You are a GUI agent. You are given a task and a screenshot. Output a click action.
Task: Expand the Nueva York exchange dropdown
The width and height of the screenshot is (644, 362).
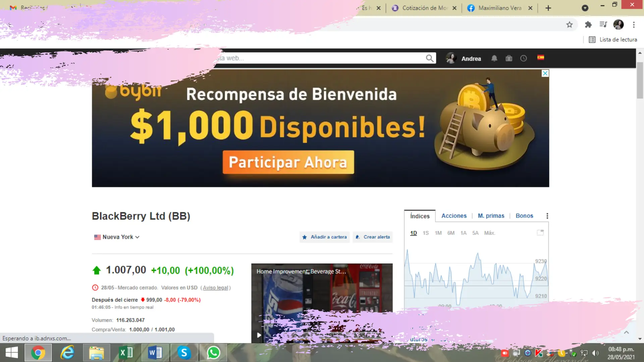click(117, 237)
